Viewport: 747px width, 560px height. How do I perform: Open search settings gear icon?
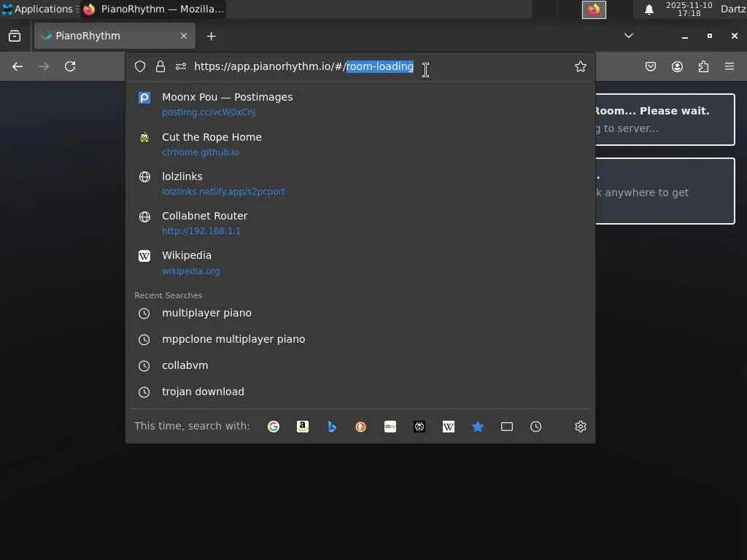tap(580, 427)
